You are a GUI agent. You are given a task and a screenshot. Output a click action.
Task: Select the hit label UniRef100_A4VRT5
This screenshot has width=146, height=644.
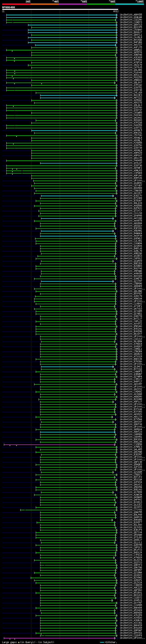point(131,221)
